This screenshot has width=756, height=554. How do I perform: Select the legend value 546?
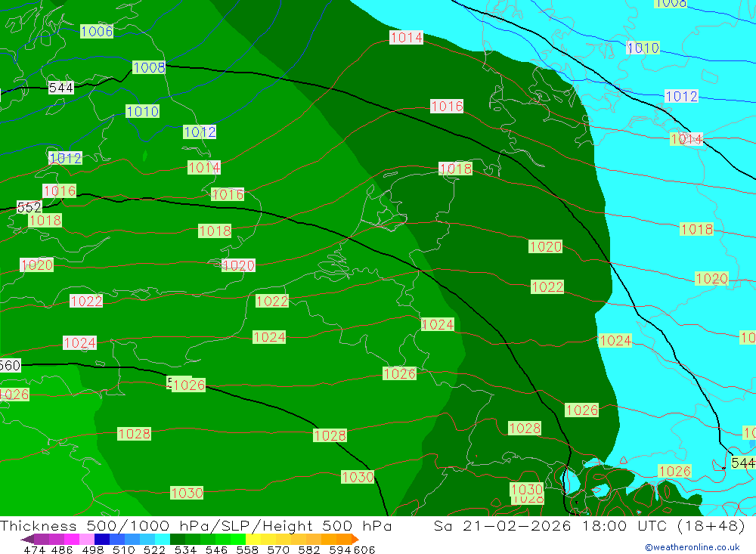point(216,549)
